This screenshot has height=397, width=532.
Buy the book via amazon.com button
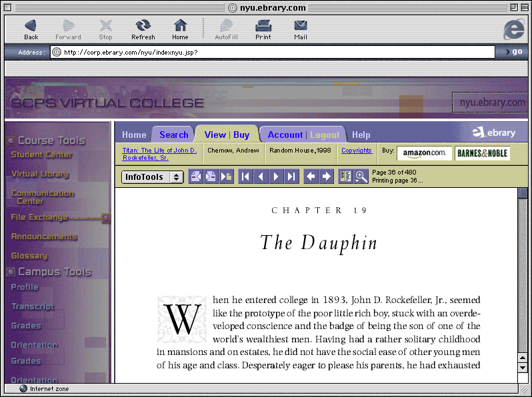[x=425, y=153]
